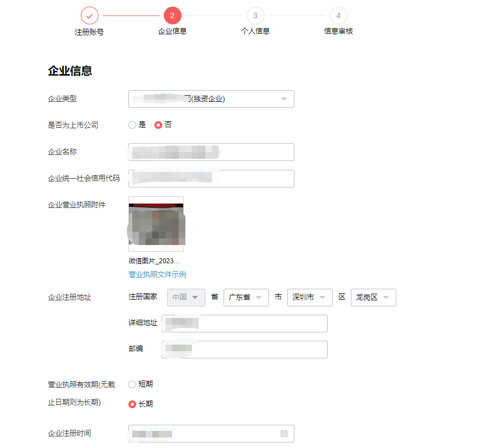Viewport: 497px width, 448px height.
Task: Click the dropdown arrow on 企业类型 field
Action: tap(285, 99)
